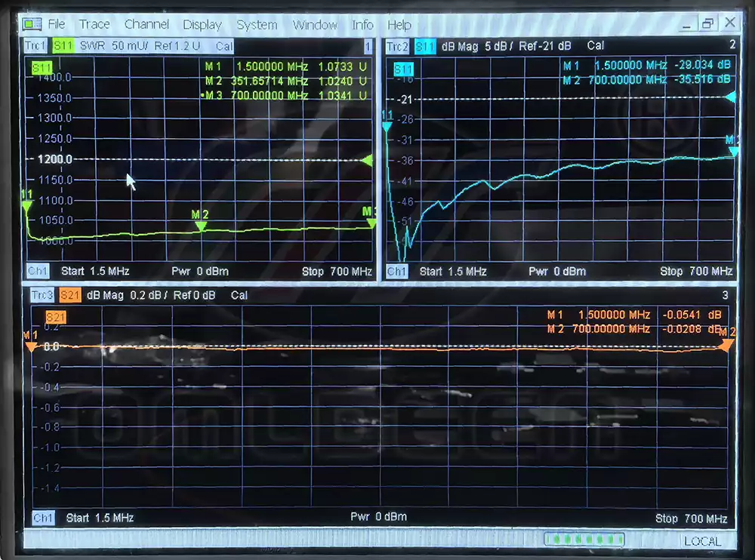This screenshot has height=560, width=755.
Task: Restore down the analyzer window
Action: (x=708, y=23)
